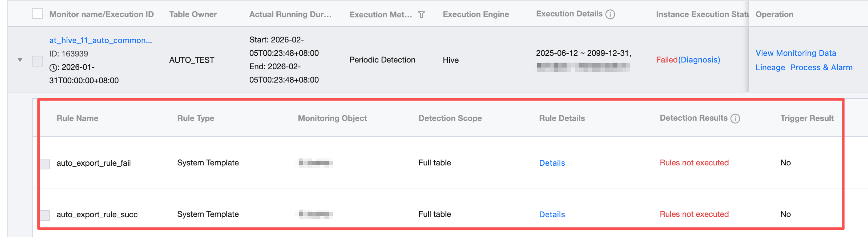
Task: Click the Trigger Result column header
Action: (807, 118)
